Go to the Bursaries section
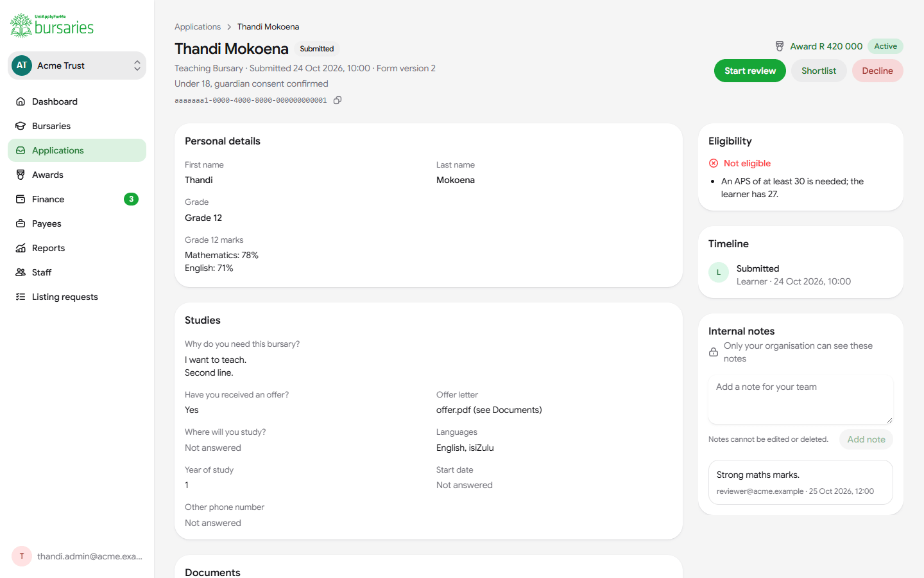 coord(77,126)
